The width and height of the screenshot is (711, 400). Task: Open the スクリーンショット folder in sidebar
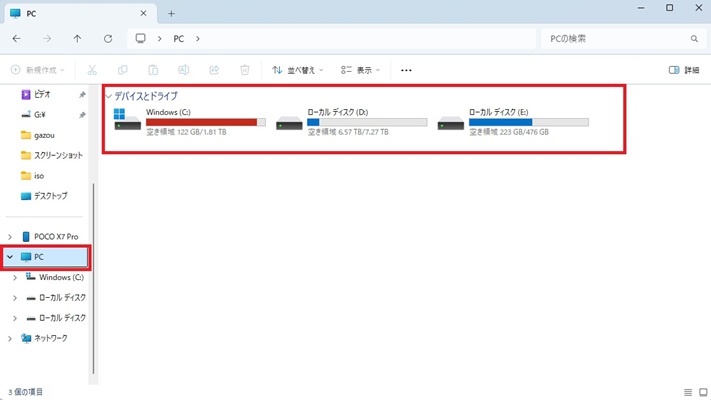(58, 155)
